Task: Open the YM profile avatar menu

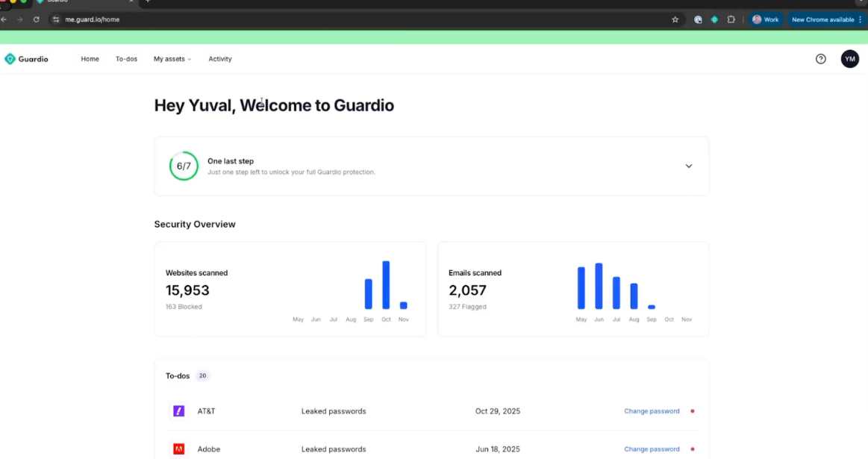Action: coord(849,59)
